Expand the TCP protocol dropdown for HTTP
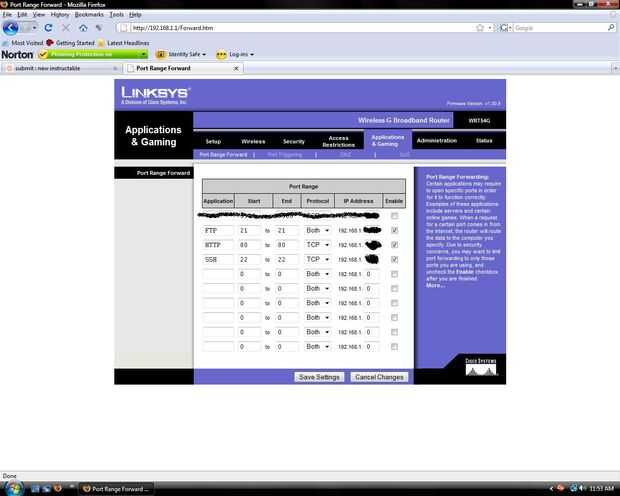The width and height of the screenshot is (620, 496). (x=318, y=245)
